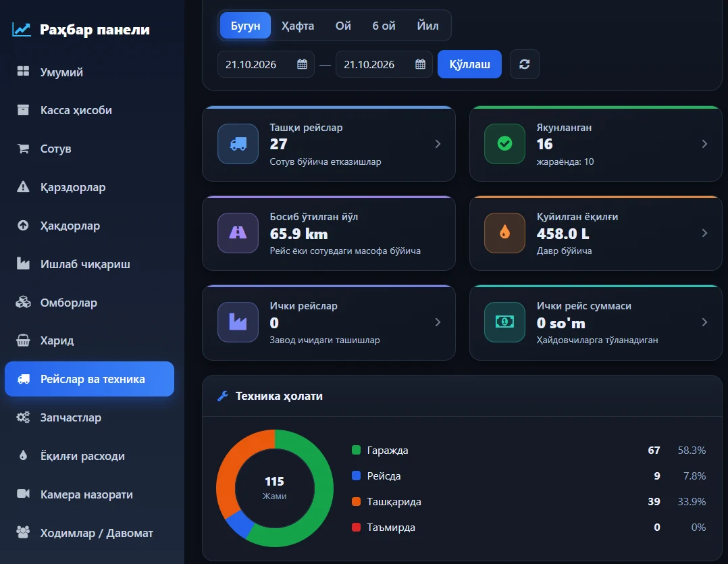
Task: Click the refresh icon next to Қўллаш
Action: [524, 64]
